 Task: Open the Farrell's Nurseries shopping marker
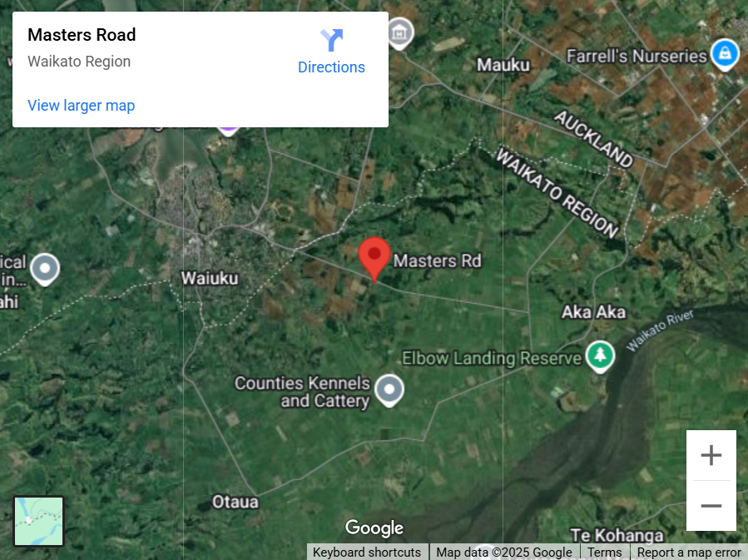point(725,55)
